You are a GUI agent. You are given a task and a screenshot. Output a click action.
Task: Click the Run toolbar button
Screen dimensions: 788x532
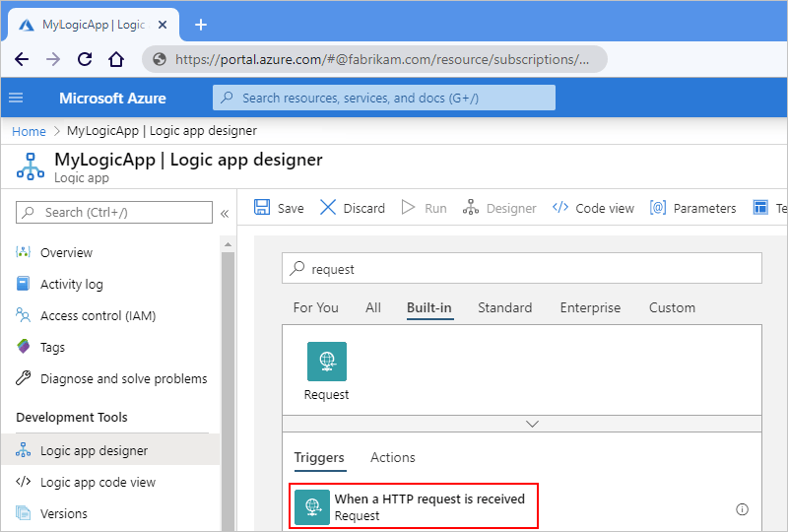pos(424,208)
